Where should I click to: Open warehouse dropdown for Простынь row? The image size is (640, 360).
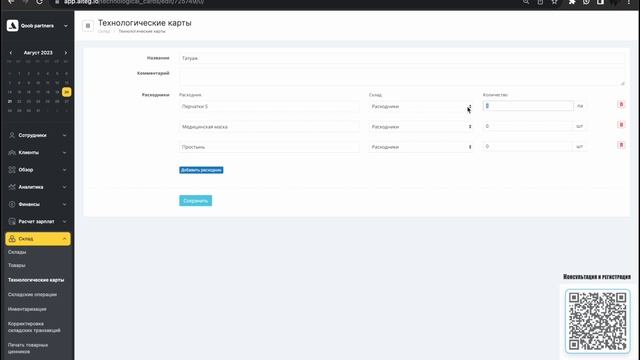[x=421, y=147]
